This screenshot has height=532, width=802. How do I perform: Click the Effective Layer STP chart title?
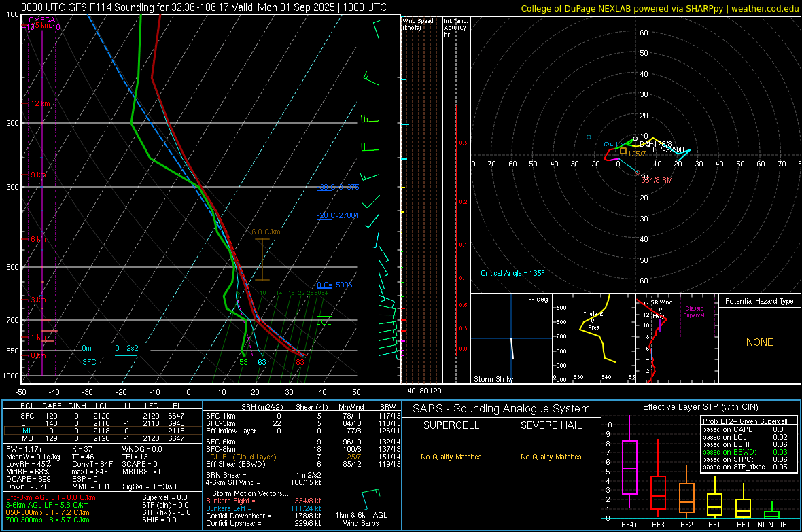click(700, 407)
